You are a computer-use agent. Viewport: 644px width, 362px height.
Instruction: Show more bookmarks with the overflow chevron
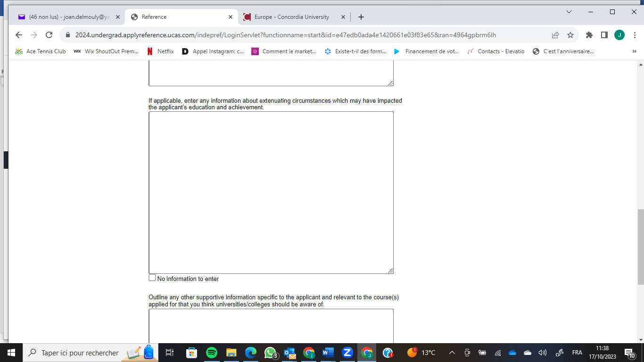pyautogui.click(x=634, y=51)
